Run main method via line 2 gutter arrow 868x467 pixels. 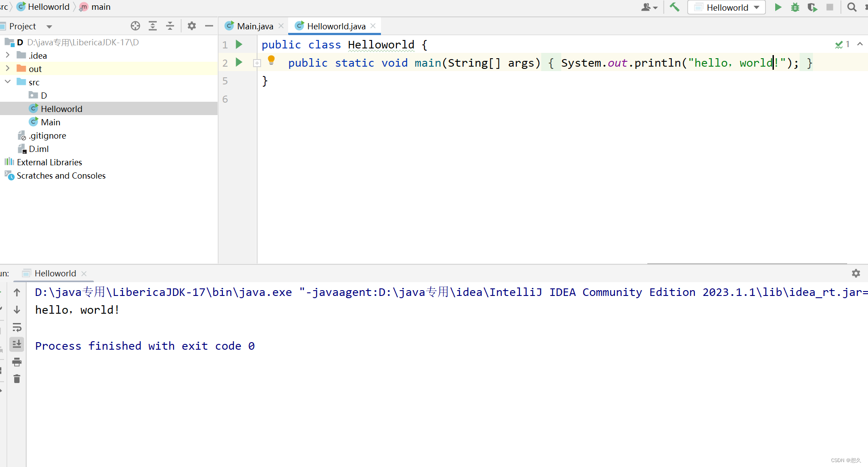239,62
